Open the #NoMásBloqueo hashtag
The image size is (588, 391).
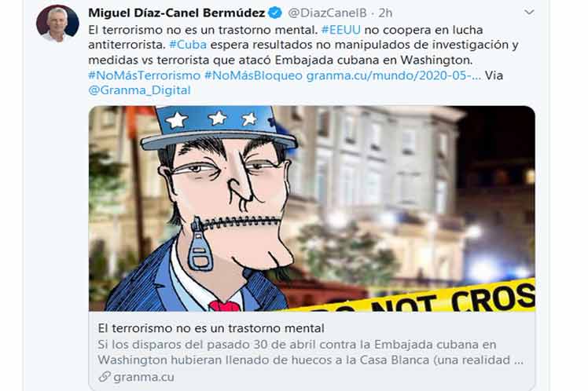pyautogui.click(x=253, y=75)
